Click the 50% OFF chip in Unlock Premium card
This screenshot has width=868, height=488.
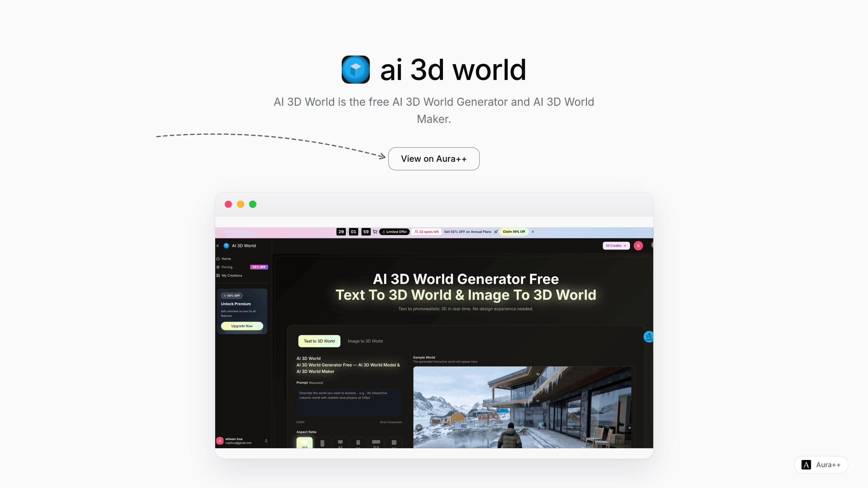tap(232, 296)
